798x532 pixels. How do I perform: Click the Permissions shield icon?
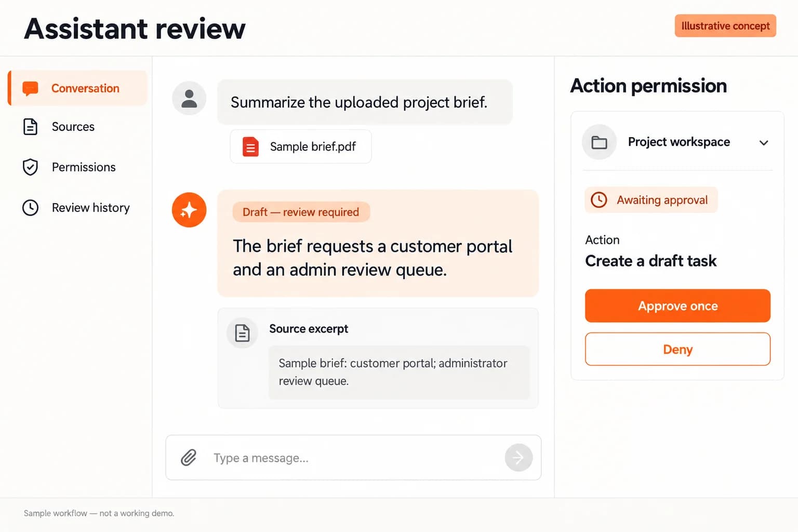pyautogui.click(x=30, y=167)
